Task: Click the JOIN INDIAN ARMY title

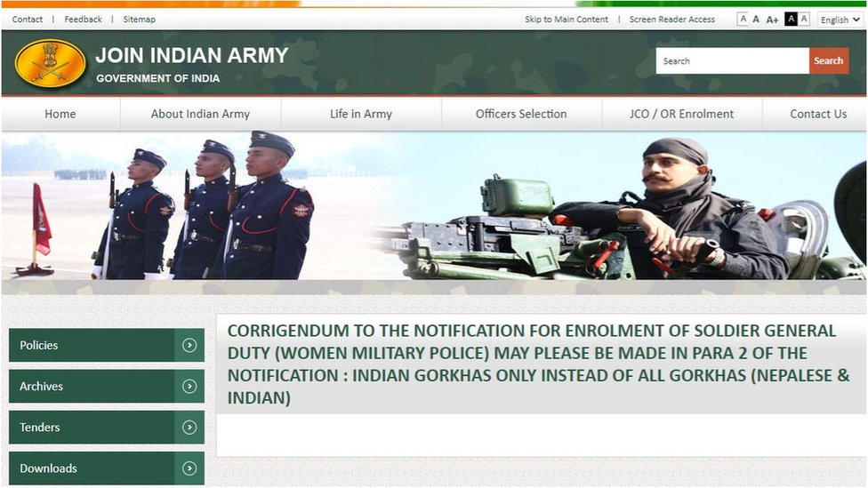Action: pyautogui.click(x=191, y=55)
